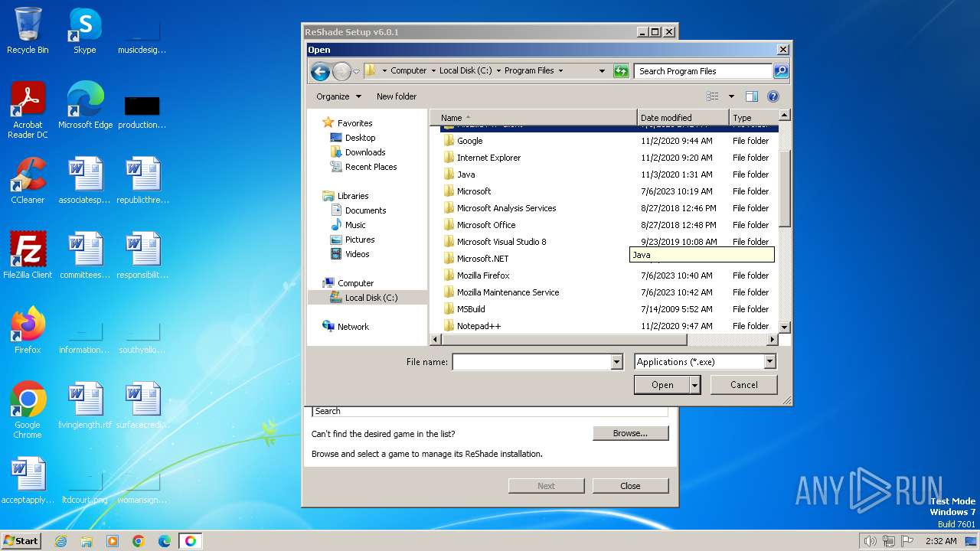Select the MSBuild folder row
The width and height of the screenshot is (980, 551).
click(609, 309)
